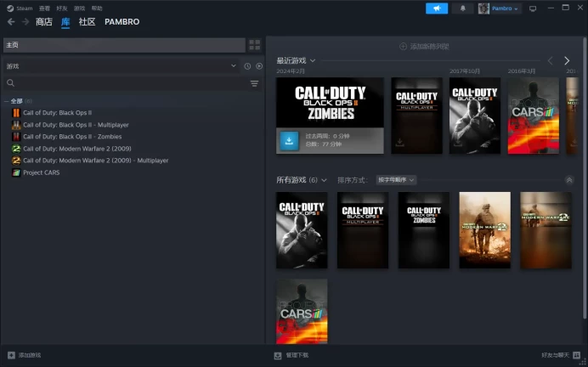Click 添加游戏 text link
The height and width of the screenshot is (367, 588).
point(30,355)
